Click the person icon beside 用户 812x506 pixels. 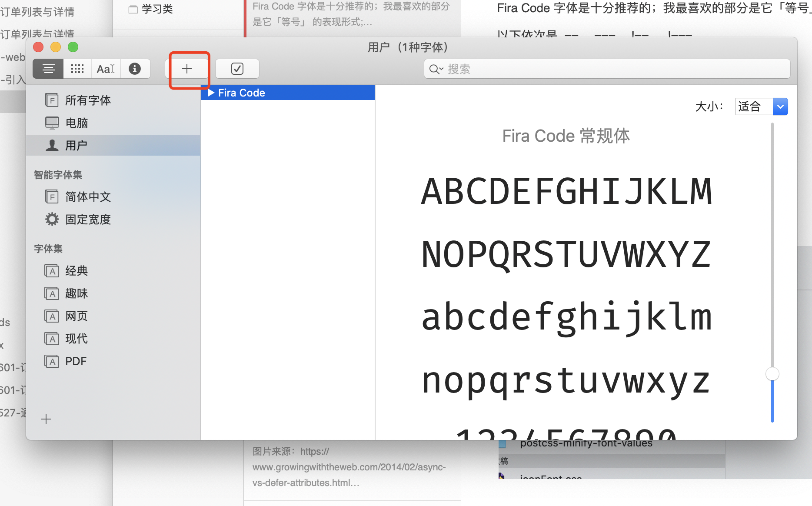(x=52, y=145)
